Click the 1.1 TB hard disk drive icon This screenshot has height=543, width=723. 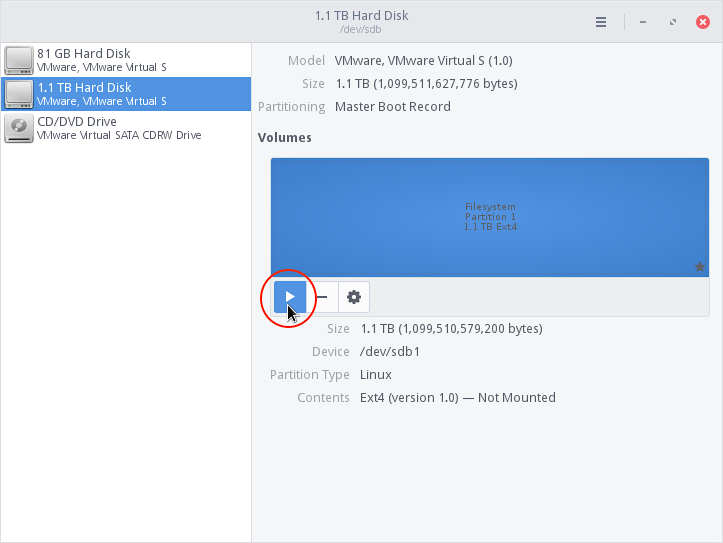click(x=19, y=94)
